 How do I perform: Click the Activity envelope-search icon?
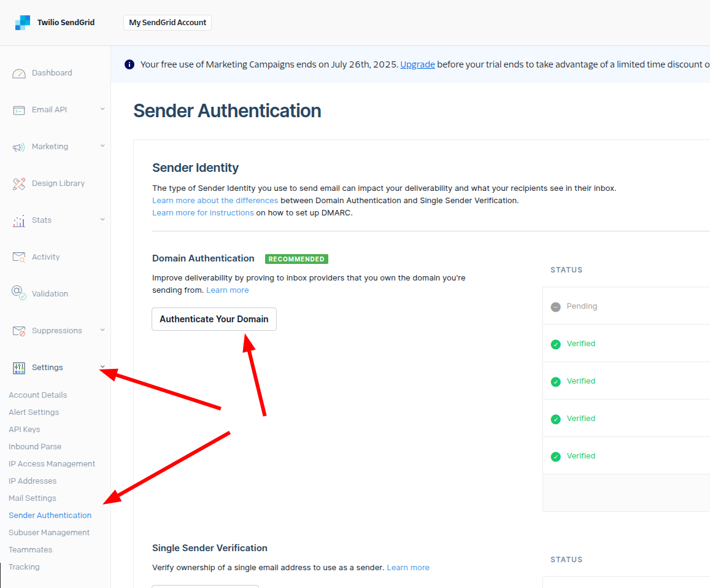point(18,257)
